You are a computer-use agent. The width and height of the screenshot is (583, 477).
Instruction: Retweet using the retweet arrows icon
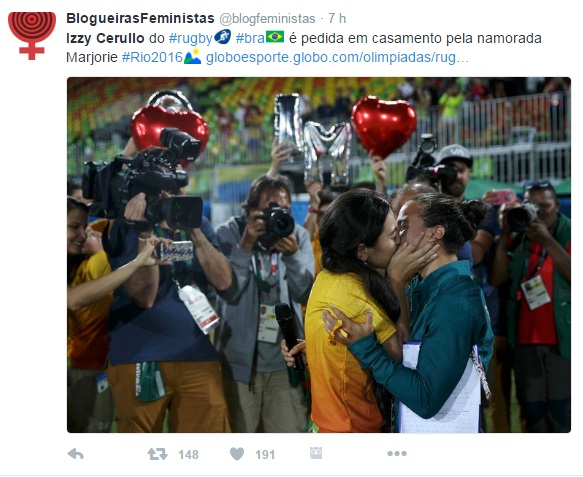(x=157, y=454)
